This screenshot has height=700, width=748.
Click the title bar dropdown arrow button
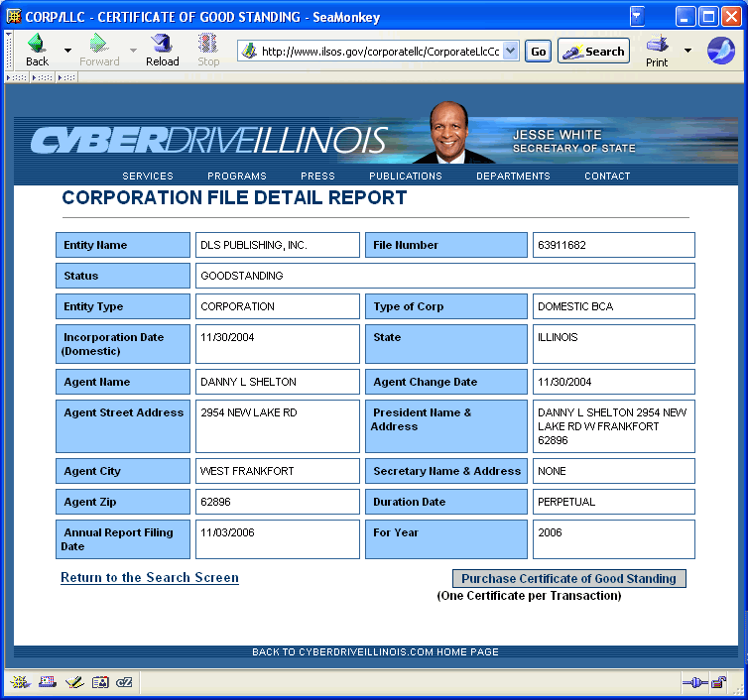(x=637, y=17)
